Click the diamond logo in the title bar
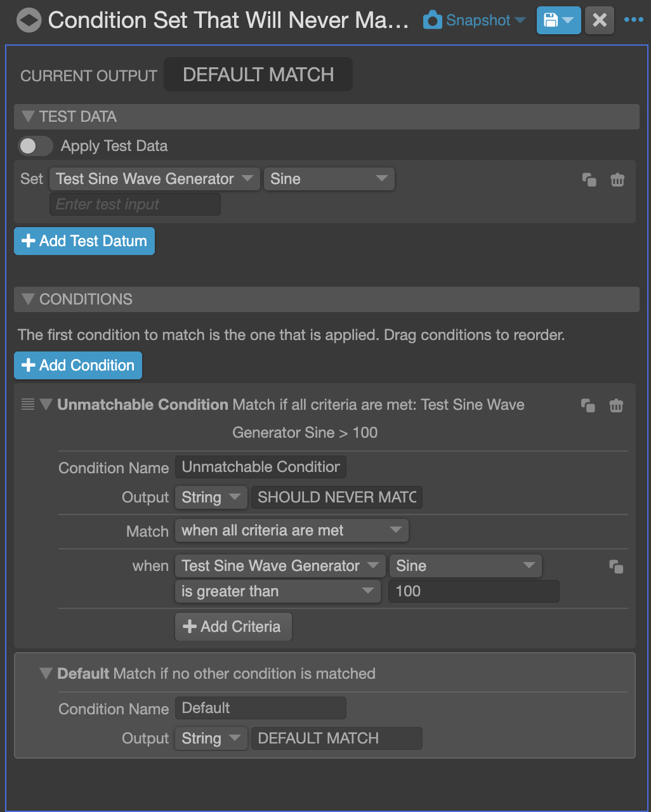Screen dimensions: 651x812 pos(28,20)
